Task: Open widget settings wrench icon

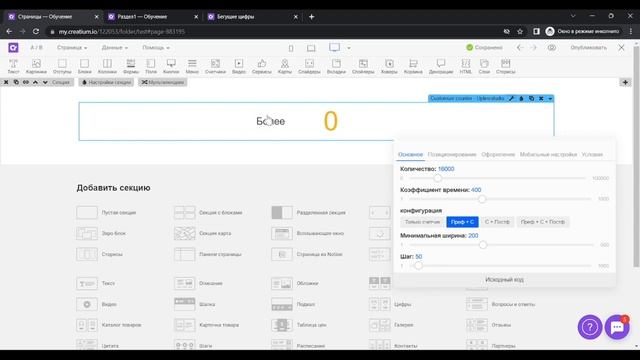Action: coord(511,98)
